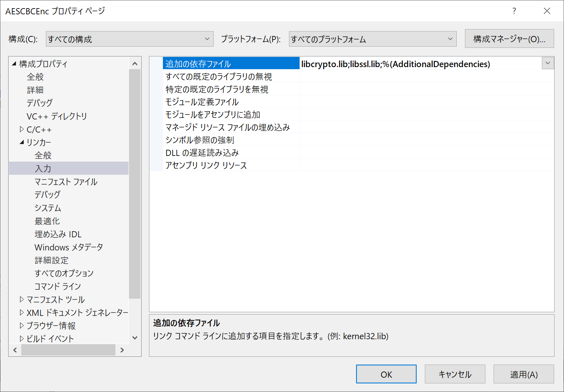Click the キャンセル button
564x392 pixels.
455,374
